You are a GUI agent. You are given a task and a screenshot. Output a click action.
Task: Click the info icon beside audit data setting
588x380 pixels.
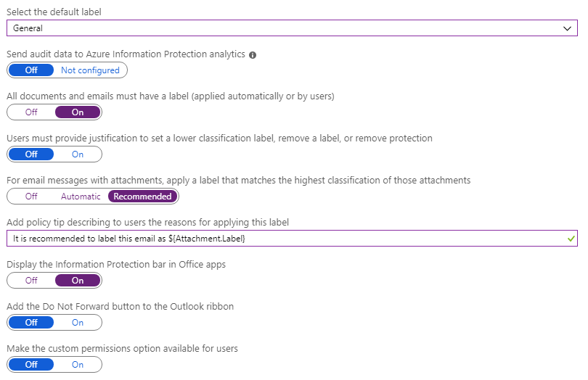click(253, 55)
